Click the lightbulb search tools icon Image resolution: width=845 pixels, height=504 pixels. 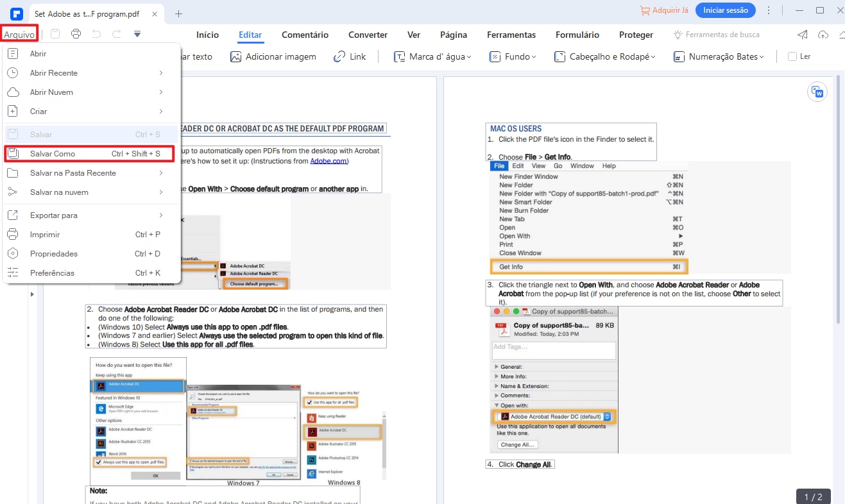(x=678, y=35)
